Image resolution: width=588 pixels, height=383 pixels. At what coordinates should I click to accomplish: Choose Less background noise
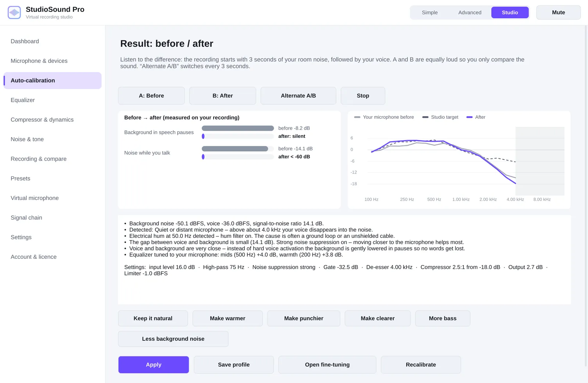pyautogui.click(x=173, y=339)
